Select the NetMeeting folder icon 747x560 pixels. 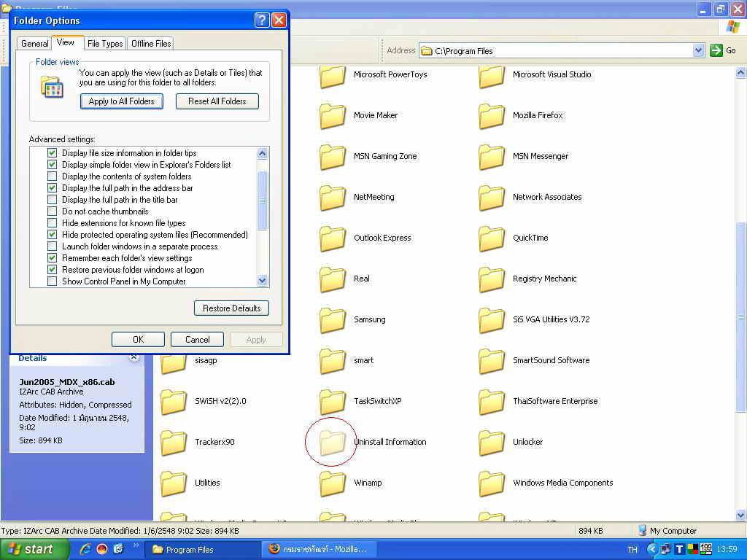pos(332,198)
